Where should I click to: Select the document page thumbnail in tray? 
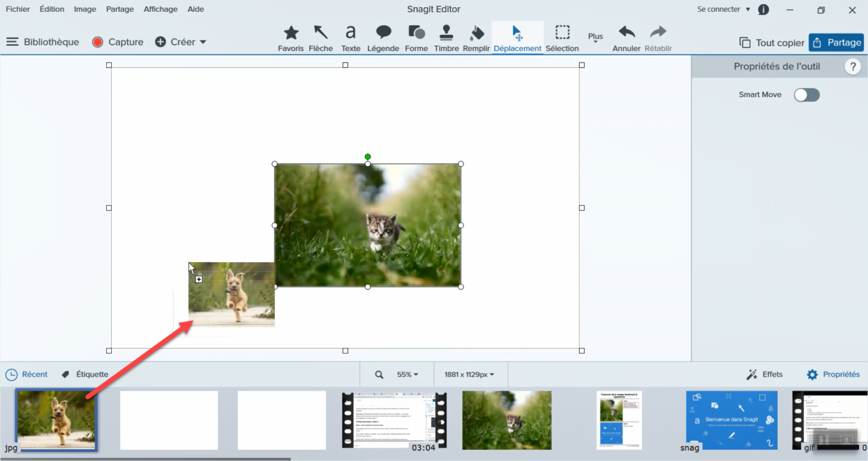(619, 420)
